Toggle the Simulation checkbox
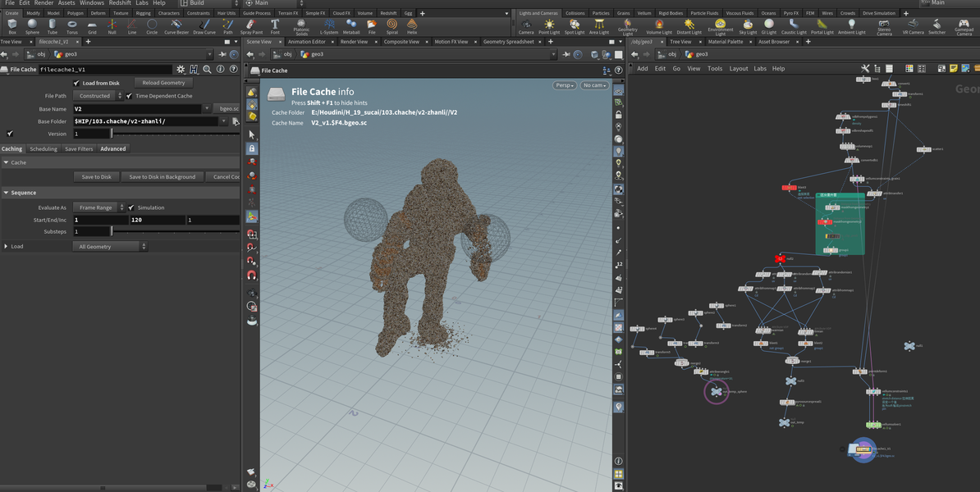980x492 pixels. pos(131,207)
